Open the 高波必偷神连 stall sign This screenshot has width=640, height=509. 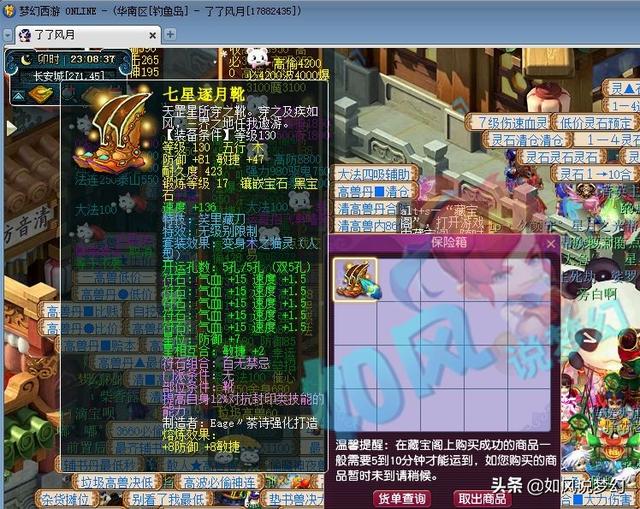click(220, 482)
